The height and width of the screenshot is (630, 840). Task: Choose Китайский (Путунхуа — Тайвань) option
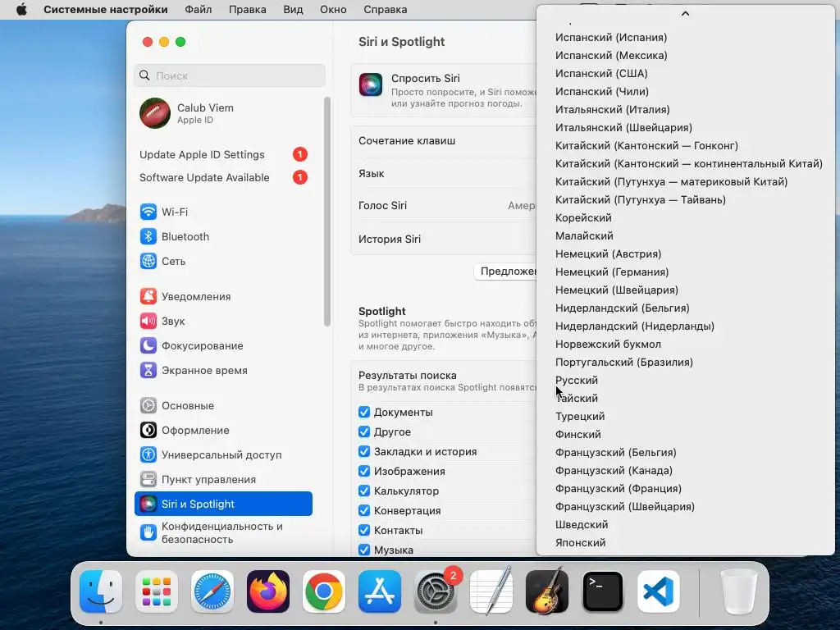point(685,199)
